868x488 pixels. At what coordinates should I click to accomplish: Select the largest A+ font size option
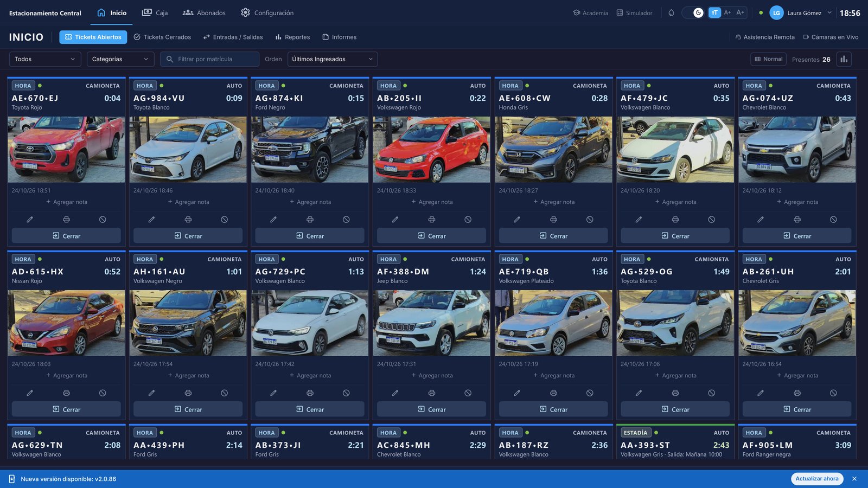pyautogui.click(x=741, y=12)
